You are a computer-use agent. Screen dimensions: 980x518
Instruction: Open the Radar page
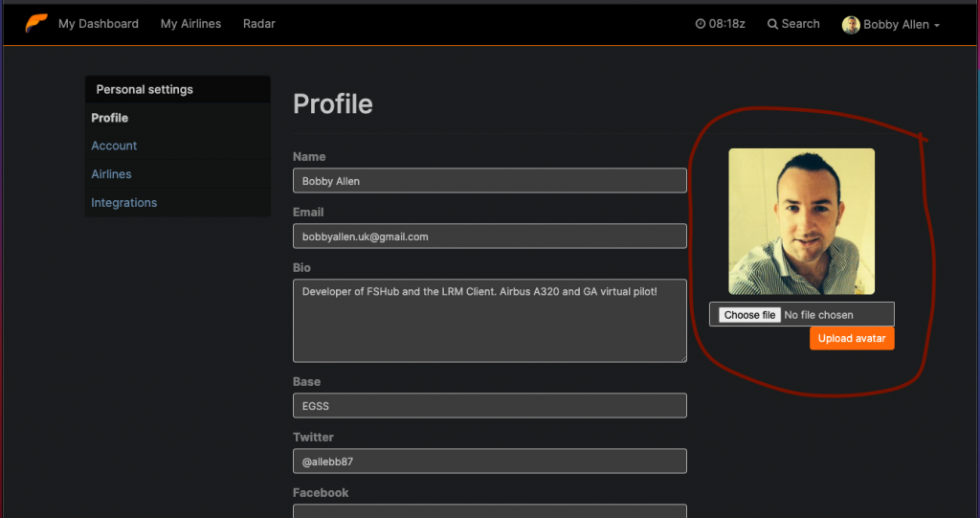[x=258, y=24]
